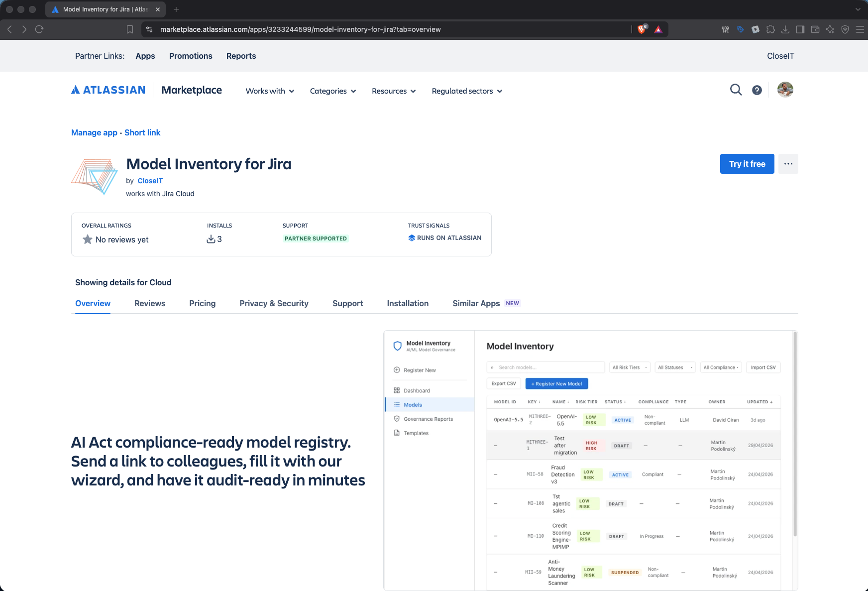Click the Try it free button
Viewport: 868px width, 591px height.
click(x=747, y=164)
